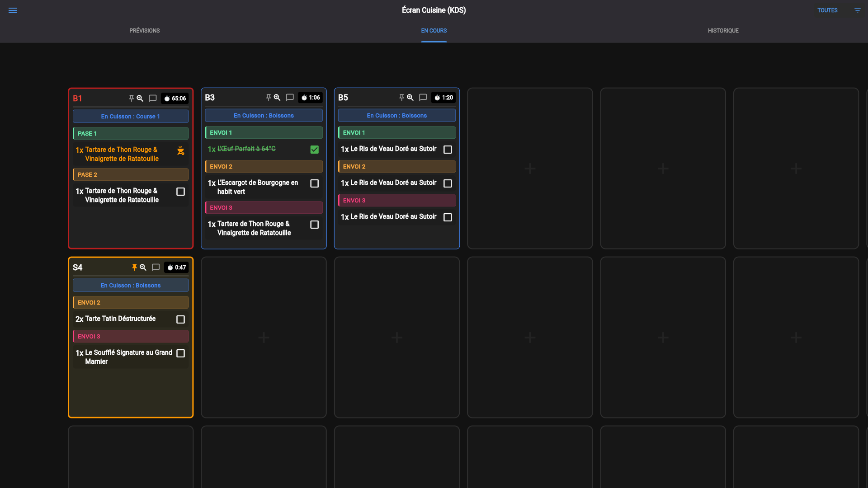Zoom into the B3 ticket
868x488 pixels.
tap(277, 98)
